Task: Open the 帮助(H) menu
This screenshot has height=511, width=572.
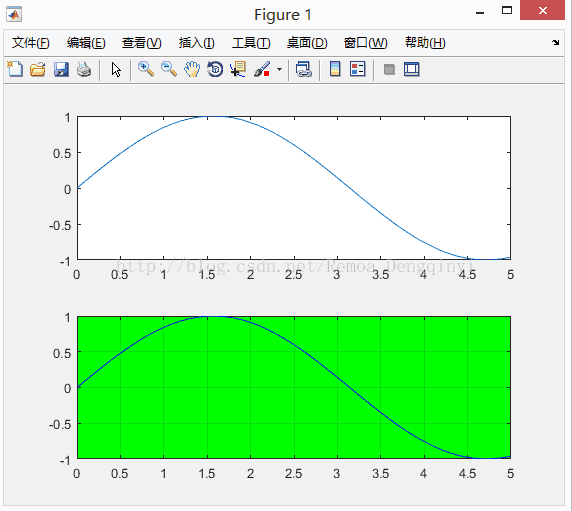Action: pos(425,43)
